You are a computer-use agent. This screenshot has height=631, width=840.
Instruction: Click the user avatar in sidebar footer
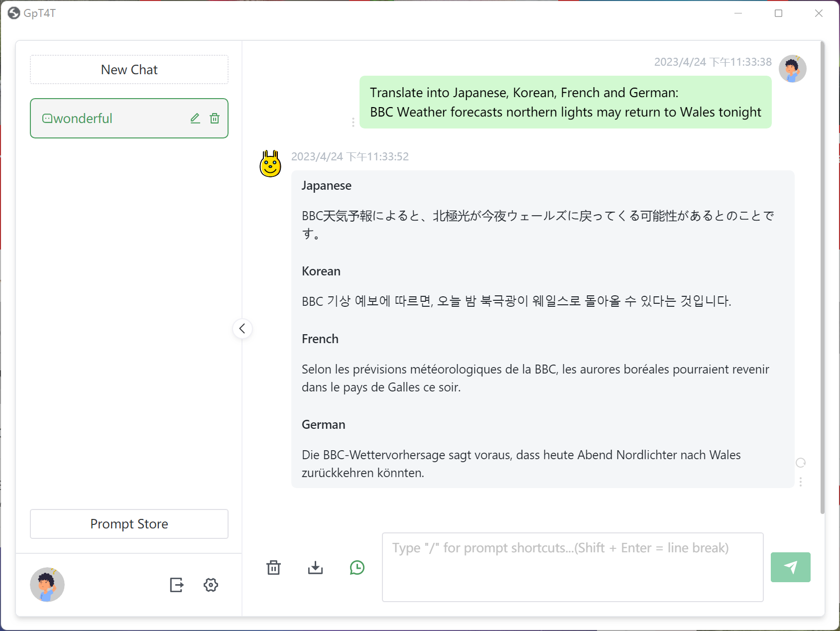pyautogui.click(x=47, y=585)
